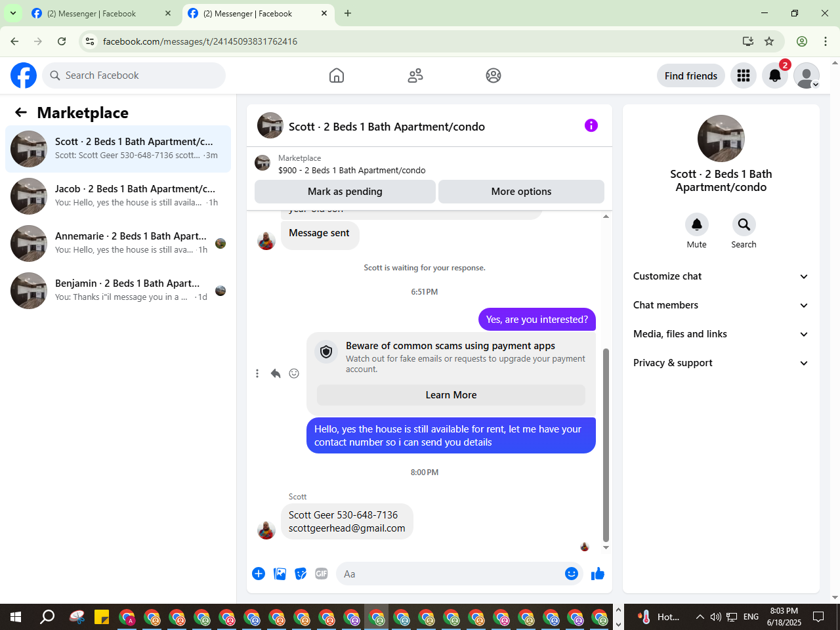
Task: Click ENG language indicator in taskbar
Action: pyautogui.click(x=751, y=617)
